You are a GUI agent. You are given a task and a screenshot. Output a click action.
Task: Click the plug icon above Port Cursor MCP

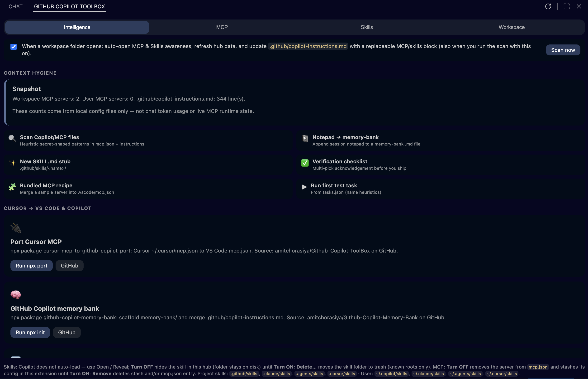pyautogui.click(x=16, y=228)
